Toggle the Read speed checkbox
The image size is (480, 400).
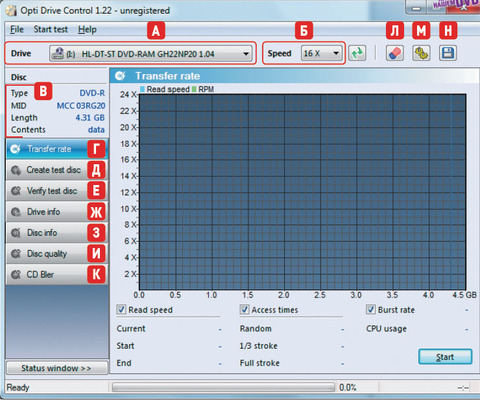(x=121, y=310)
